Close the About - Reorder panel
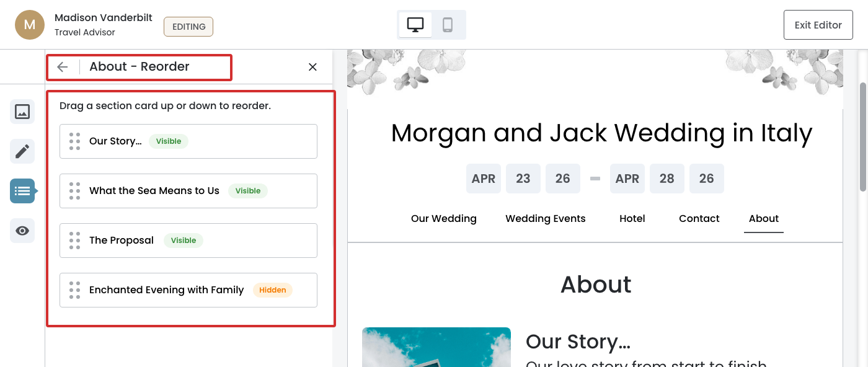Screen dimensions: 868x367 point(312,67)
